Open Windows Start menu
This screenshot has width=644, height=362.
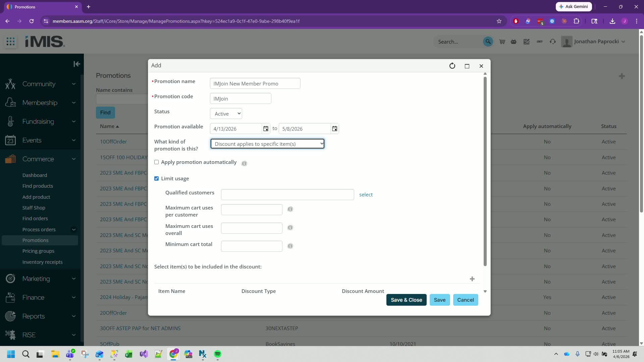[11, 354]
